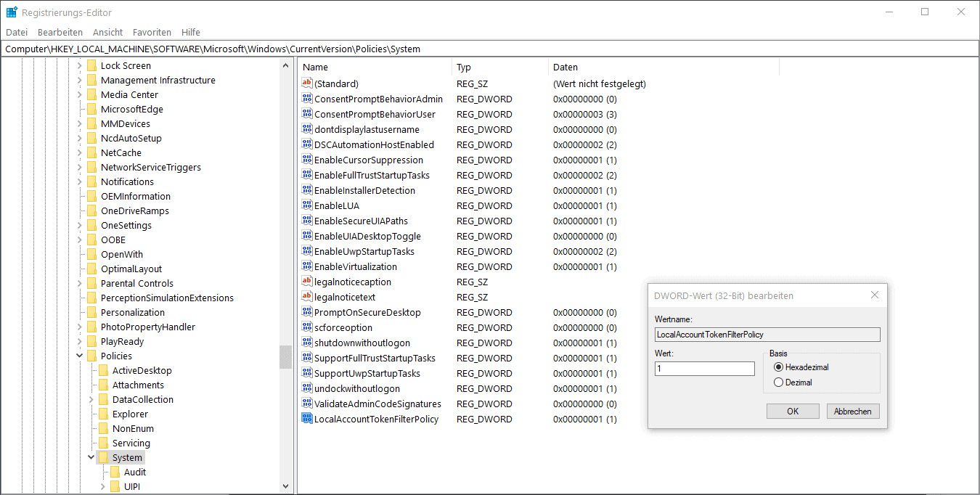Expand the Parental Controls tree node
Screen dimensions: 980x495
pos(79,283)
